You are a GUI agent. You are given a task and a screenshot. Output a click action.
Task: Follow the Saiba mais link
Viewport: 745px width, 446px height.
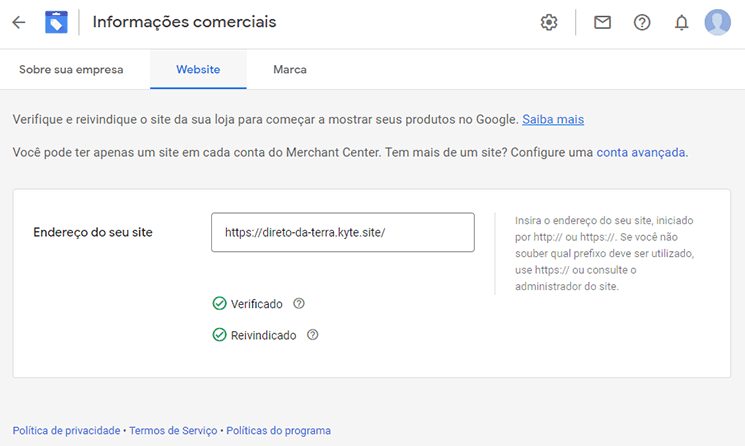coord(553,119)
